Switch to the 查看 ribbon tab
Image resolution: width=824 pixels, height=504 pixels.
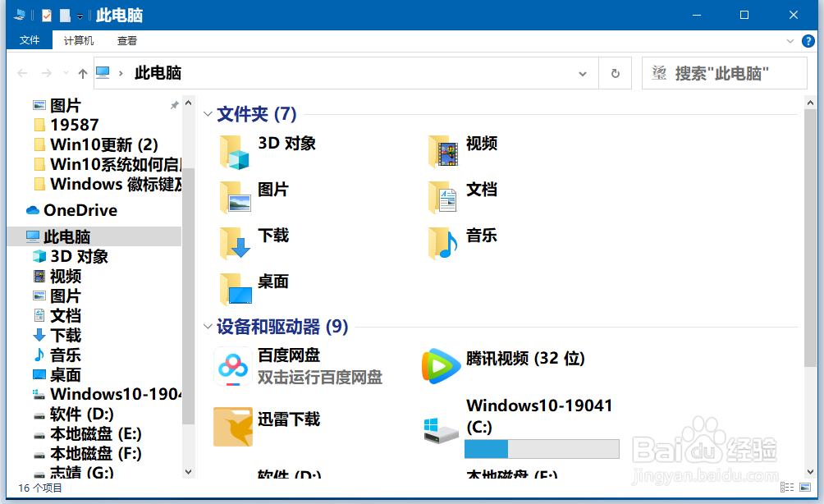click(127, 40)
